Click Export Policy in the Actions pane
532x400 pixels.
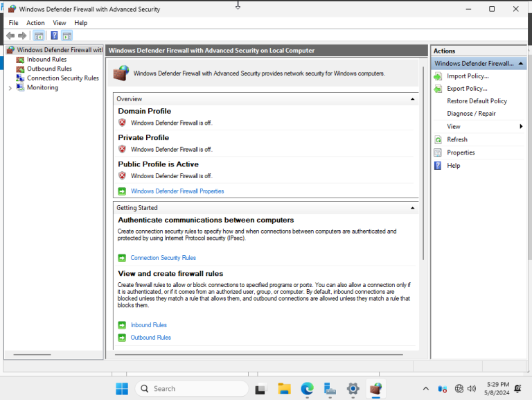[467, 89]
